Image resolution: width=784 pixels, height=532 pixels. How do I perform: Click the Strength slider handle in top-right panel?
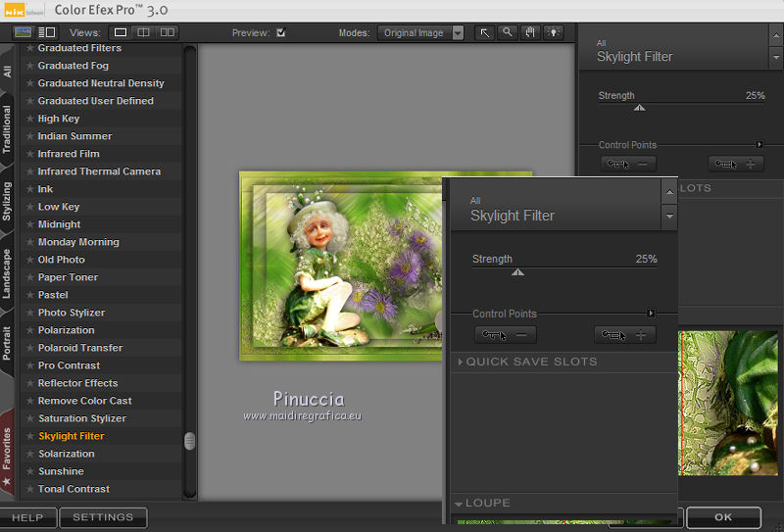tap(640, 108)
